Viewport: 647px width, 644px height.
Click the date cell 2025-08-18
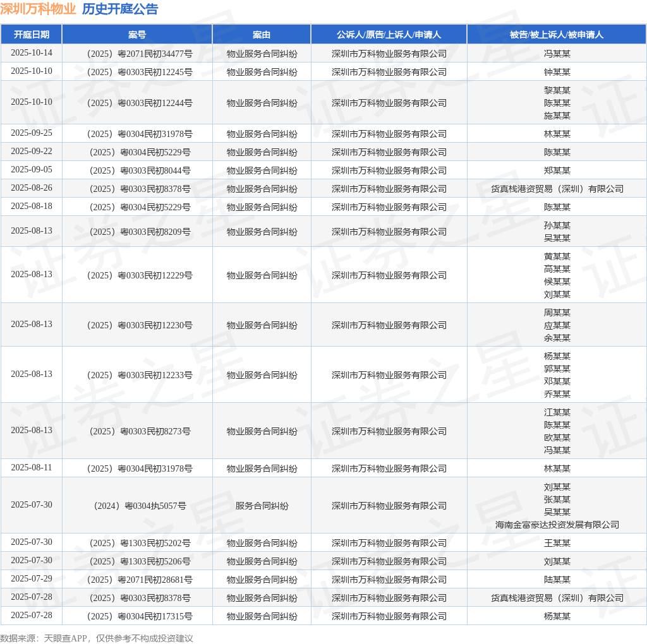click(32, 206)
